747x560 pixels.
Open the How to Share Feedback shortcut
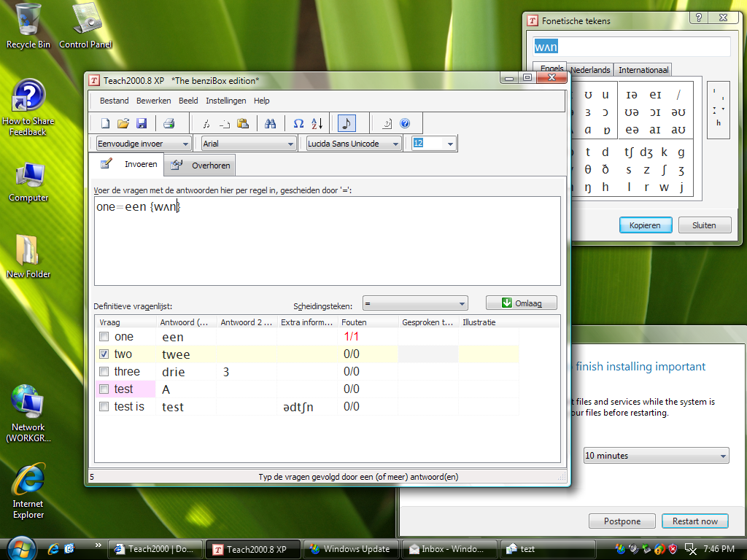(28, 109)
